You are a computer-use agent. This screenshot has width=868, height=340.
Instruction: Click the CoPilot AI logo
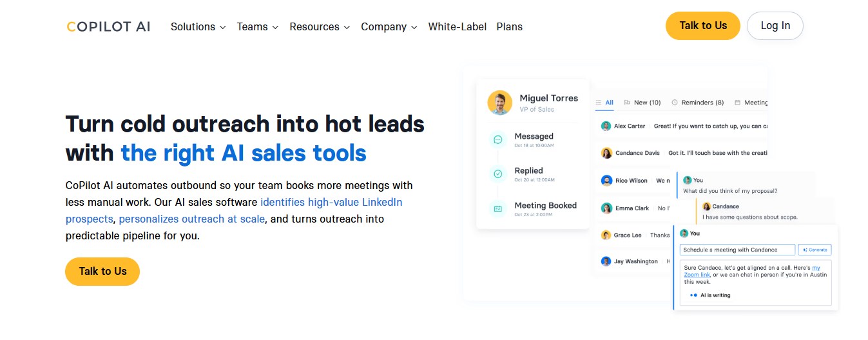click(108, 26)
